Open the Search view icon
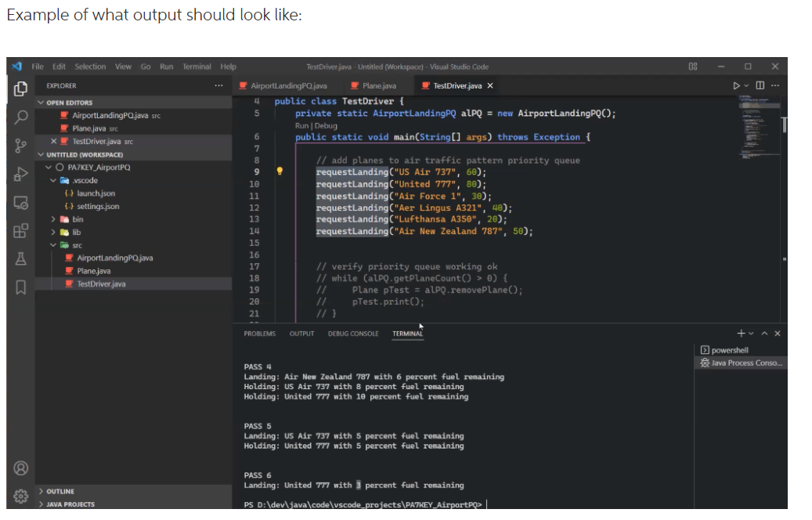 (20, 117)
